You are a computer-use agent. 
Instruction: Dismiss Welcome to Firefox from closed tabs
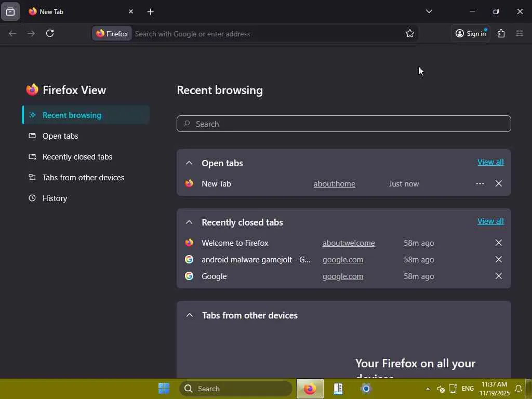coord(498,243)
